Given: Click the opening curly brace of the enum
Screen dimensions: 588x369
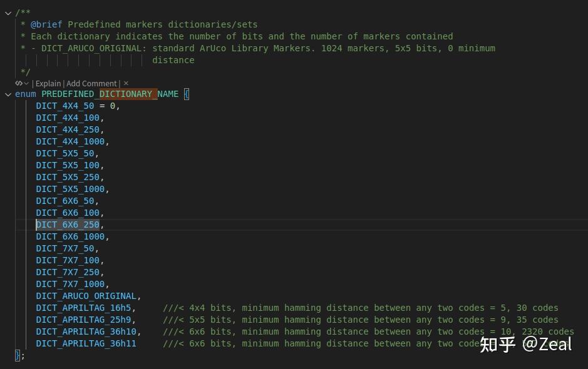Looking at the screenshot, I should 187,94.
